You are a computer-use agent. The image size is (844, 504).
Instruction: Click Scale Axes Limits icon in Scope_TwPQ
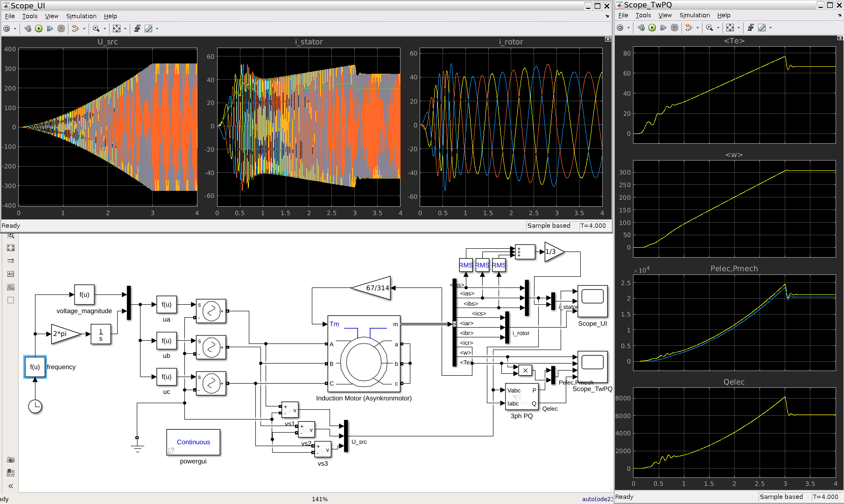[730, 28]
